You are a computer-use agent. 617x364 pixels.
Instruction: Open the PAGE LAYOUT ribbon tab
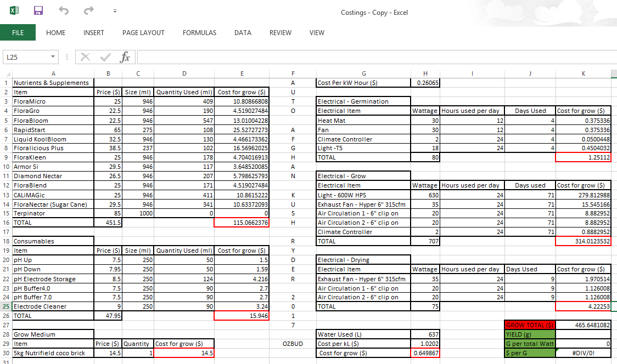tap(143, 33)
